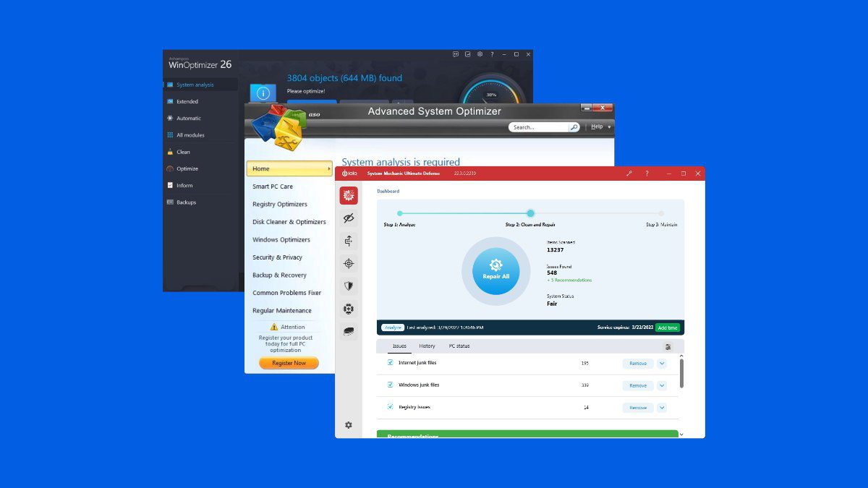Uncheck the Registry issues checkbox
The height and width of the screenshot is (488, 868).
390,407
